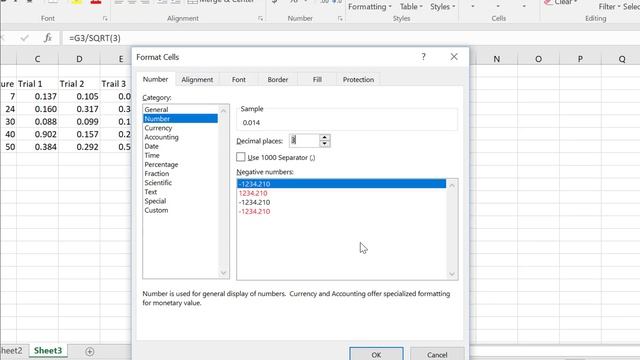Open Cell Styles dropdown
The image size is (640, 360).
(x=442, y=7)
